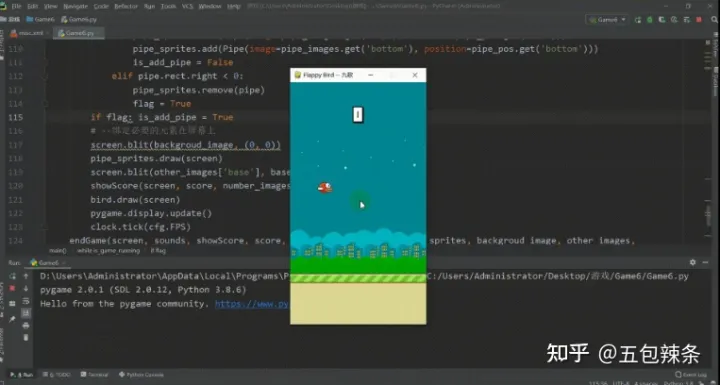Toggle scroll to end in Run console
This screenshot has height=385, width=720.
26,313
